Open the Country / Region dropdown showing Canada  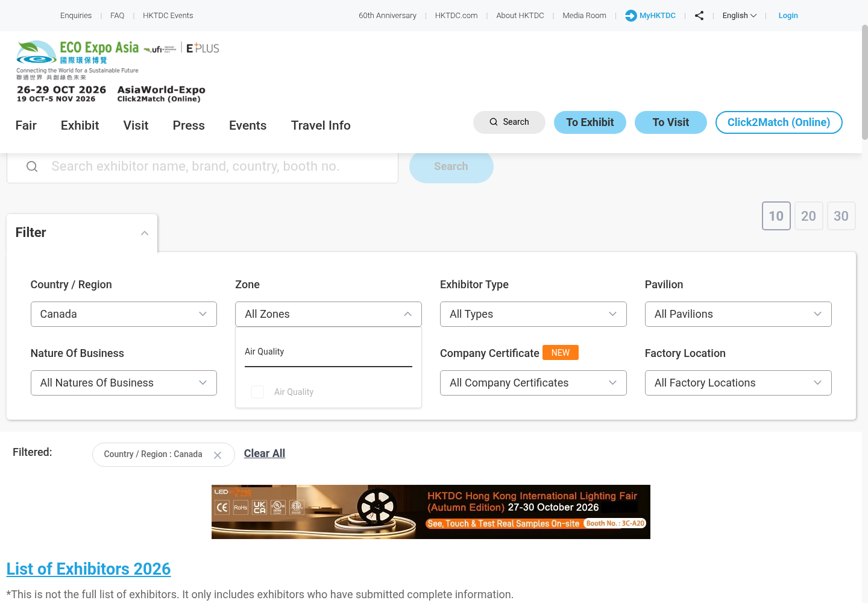click(x=124, y=314)
